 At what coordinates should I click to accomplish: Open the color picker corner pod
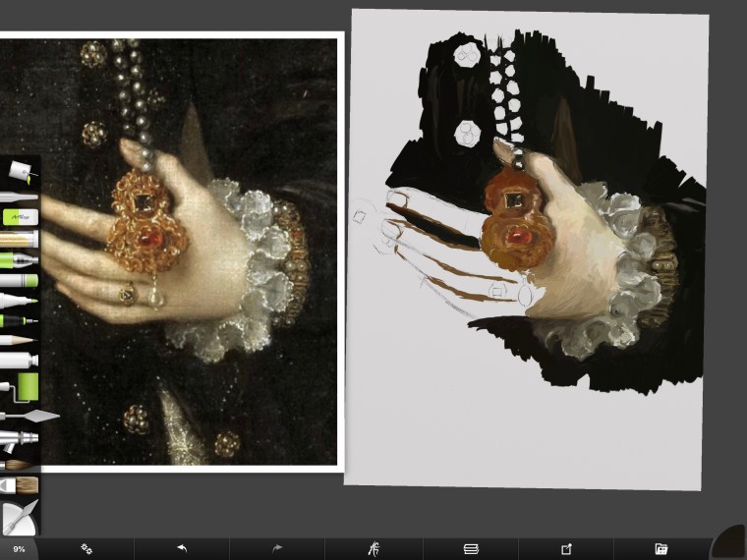[730, 543]
